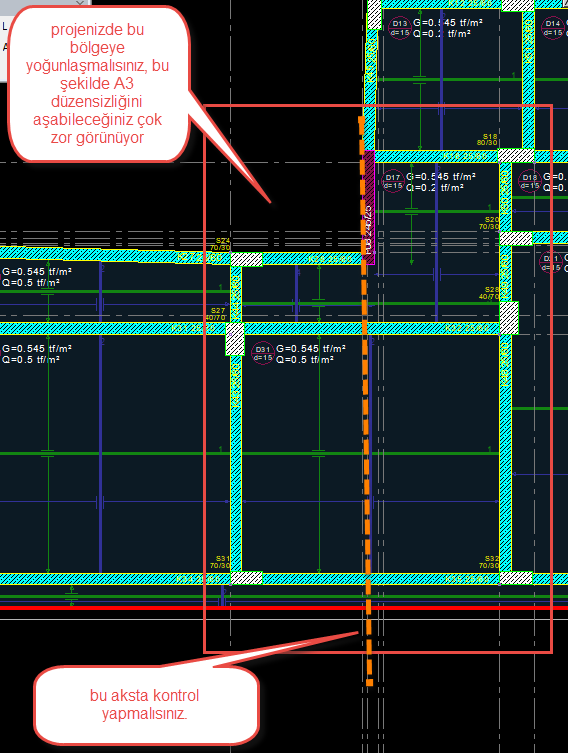The height and width of the screenshot is (753, 568).
Task: Select the orange dashed axis line
Action: (366, 401)
